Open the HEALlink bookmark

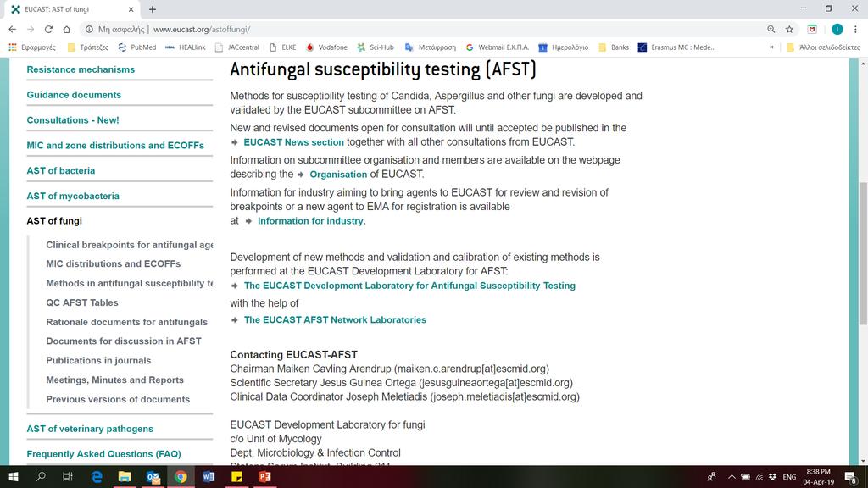point(186,47)
